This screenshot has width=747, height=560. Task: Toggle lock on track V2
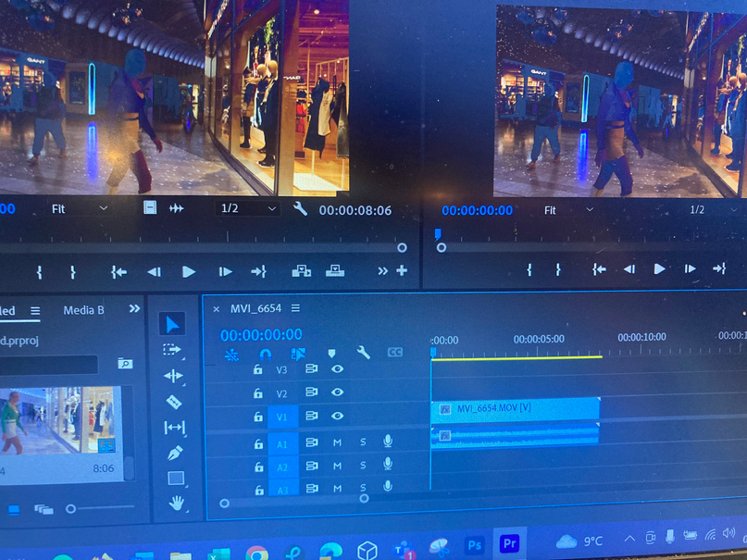(x=258, y=393)
